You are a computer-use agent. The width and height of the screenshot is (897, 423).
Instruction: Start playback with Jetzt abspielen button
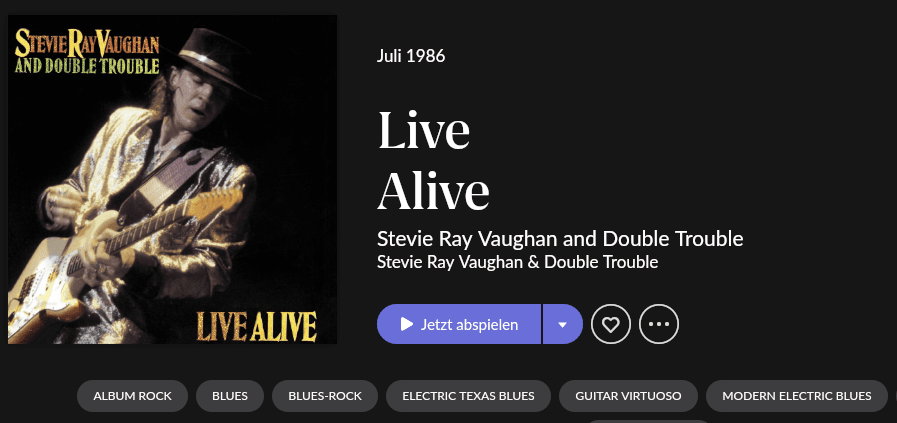(x=459, y=325)
